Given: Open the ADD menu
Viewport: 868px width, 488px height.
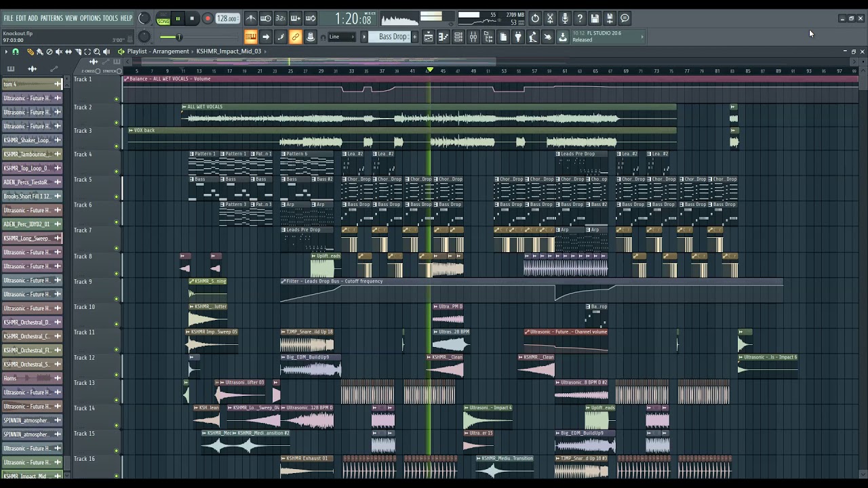Looking at the screenshot, I should [x=33, y=18].
